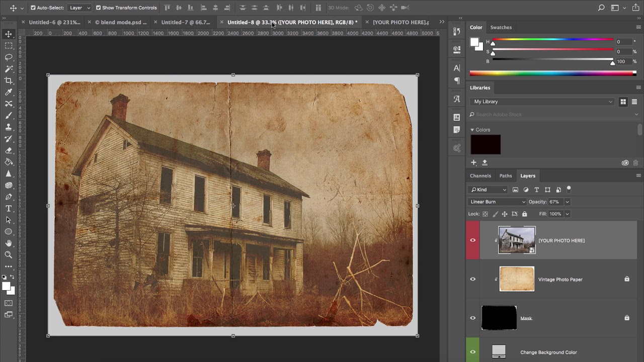This screenshot has width=644, height=362.
Task: Select the Path Selection arrow tool
Action: click(x=9, y=220)
